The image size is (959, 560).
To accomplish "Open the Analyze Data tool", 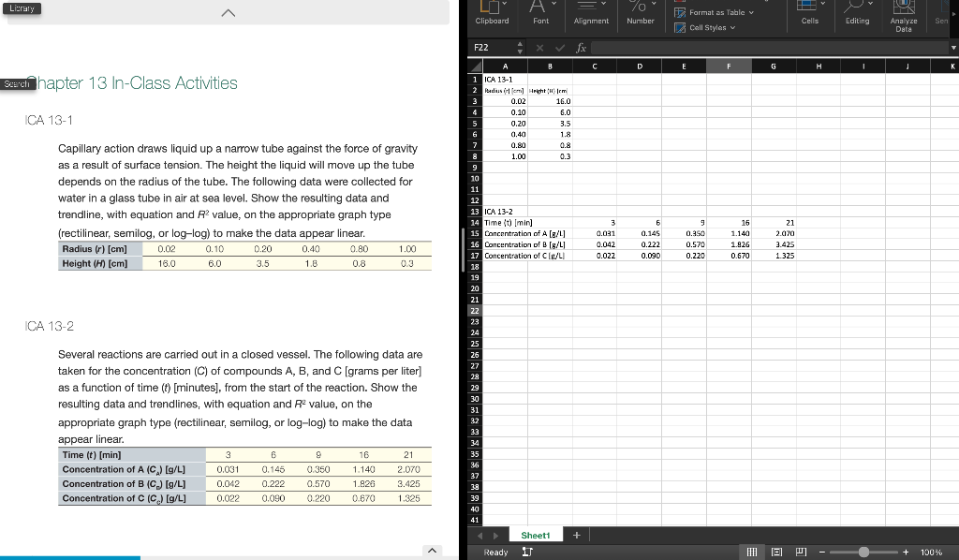I will click(x=902, y=17).
